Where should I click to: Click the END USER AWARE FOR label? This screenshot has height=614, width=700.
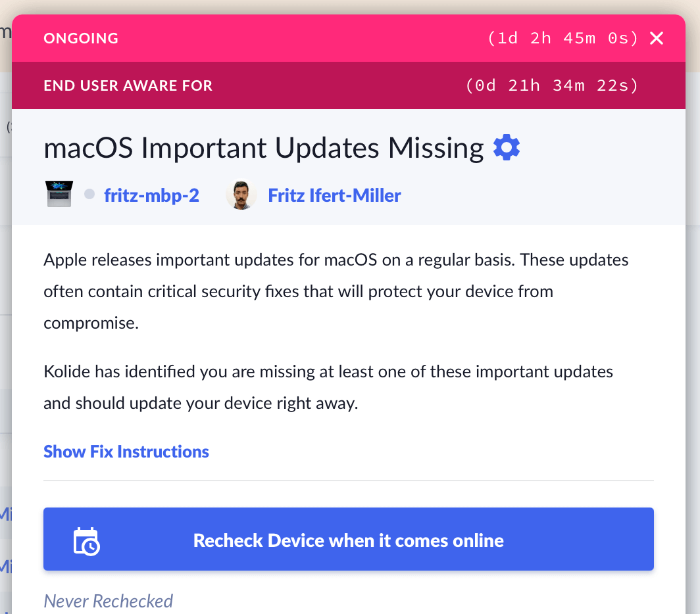(x=128, y=85)
